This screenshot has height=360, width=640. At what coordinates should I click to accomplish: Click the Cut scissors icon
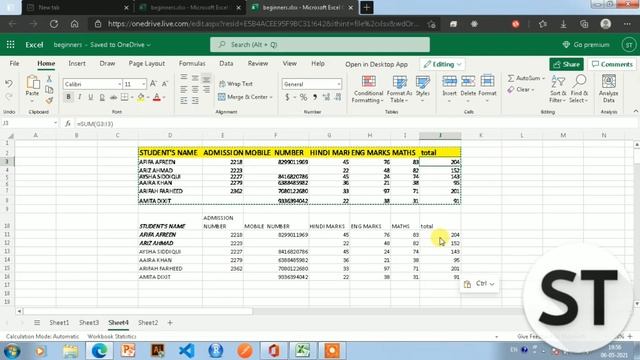point(49,78)
